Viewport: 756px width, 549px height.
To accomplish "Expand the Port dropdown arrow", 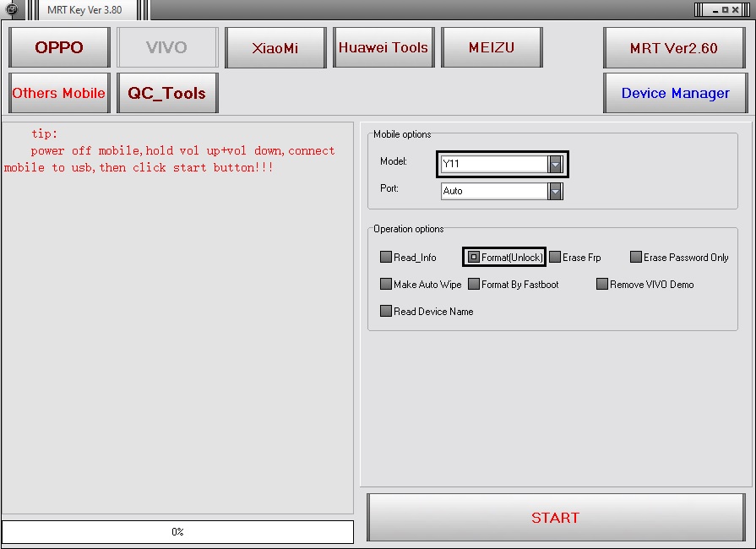I will click(x=555, y=192).
